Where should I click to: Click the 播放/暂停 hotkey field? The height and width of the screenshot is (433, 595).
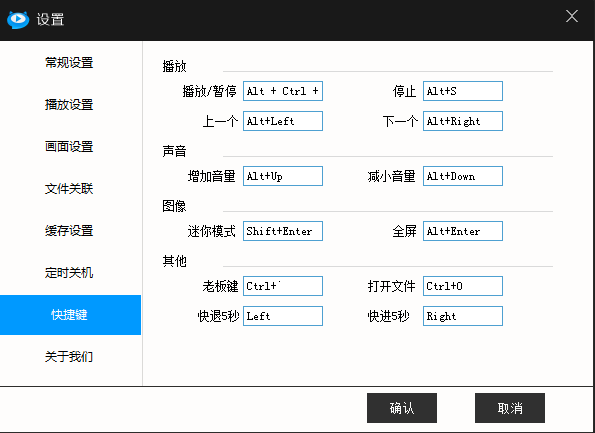pos(283,91)
